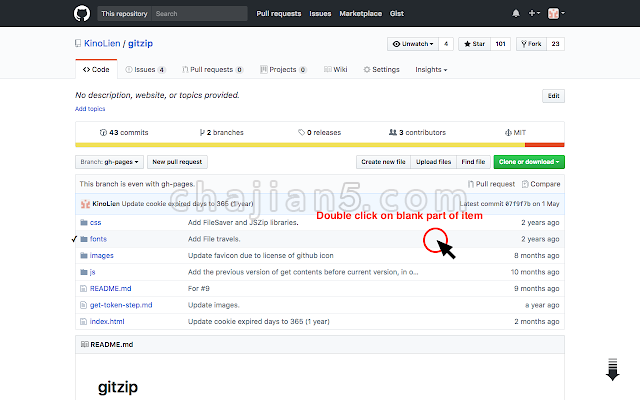View the watchers count 4

click(446, 44)
